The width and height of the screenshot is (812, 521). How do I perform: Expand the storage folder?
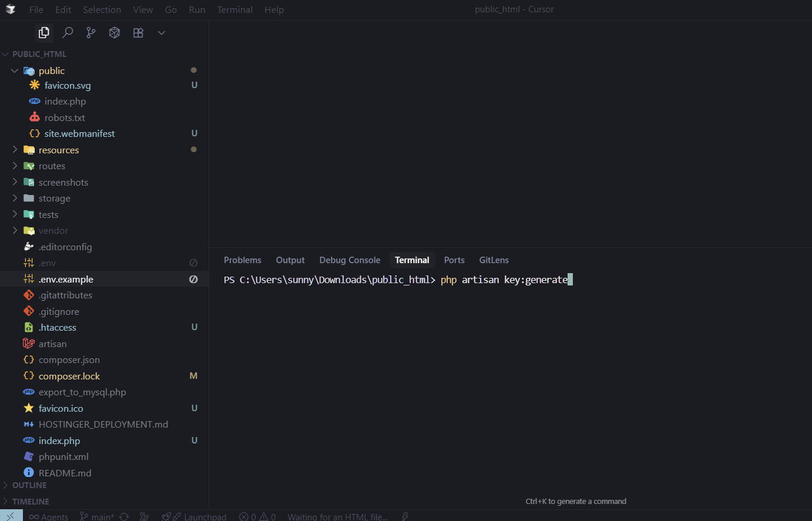[15, 198]
